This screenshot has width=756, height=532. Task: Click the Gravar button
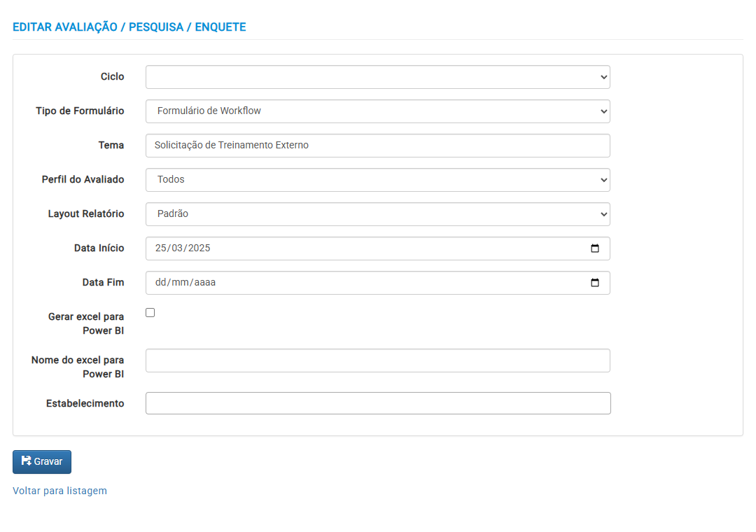coord(42,462)
